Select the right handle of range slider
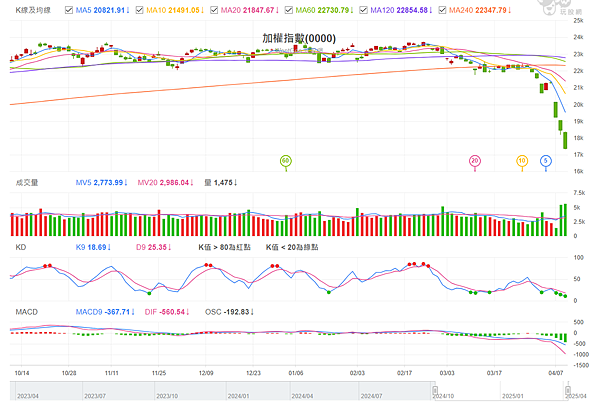This screenshot has height=408, width=600. click(568, 390)
